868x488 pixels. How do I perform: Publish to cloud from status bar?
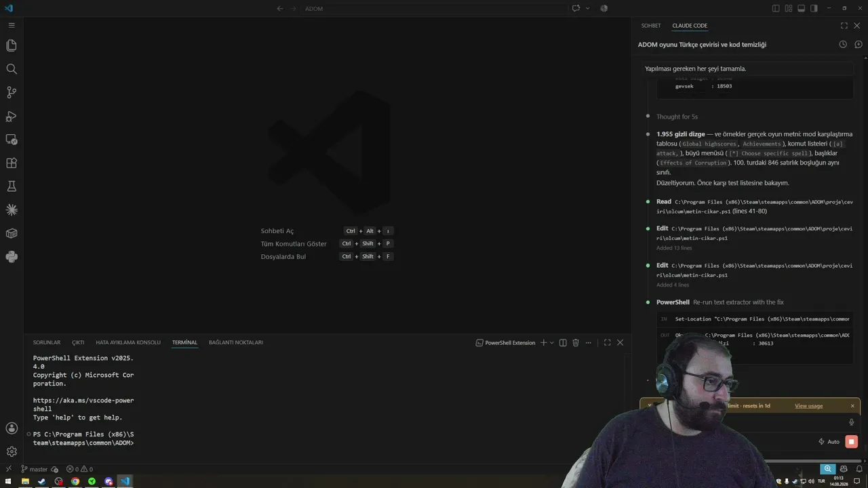pos(54,469)
